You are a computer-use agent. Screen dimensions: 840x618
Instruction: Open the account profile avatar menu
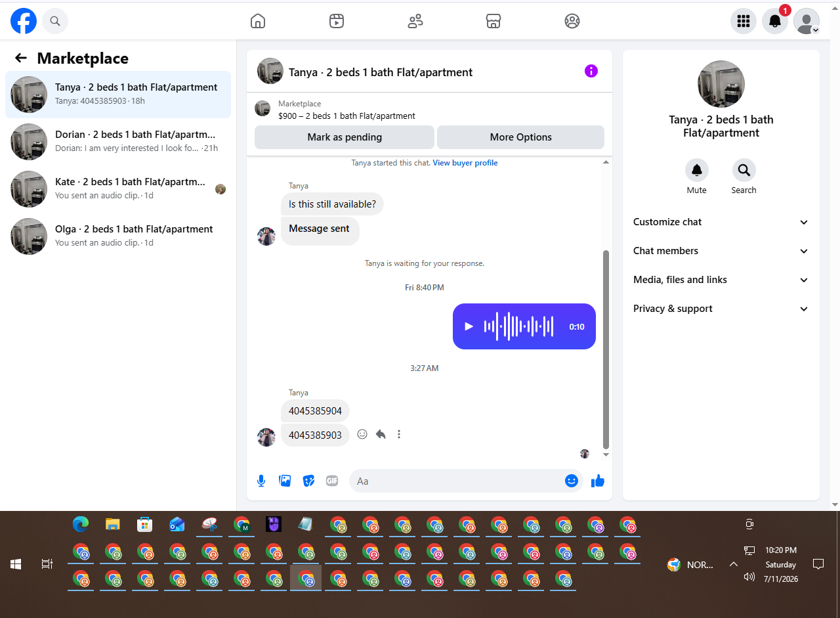[x=807, y=21]
